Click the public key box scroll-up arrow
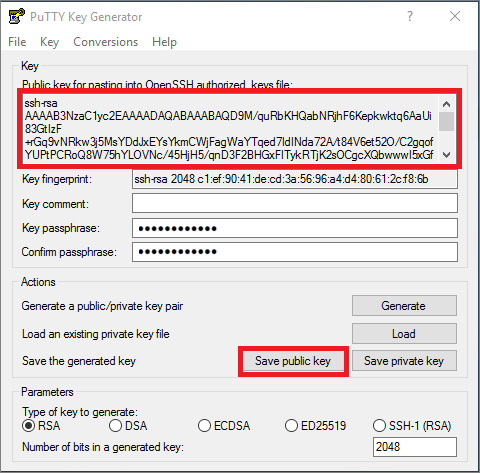 (446, 104)
